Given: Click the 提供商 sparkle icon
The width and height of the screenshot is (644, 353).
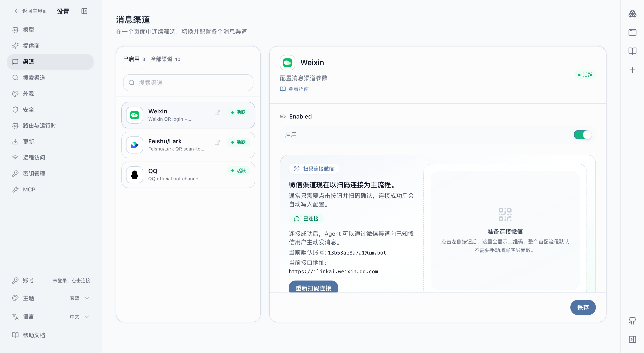Looking at the screenshot, I should [15, 46].
